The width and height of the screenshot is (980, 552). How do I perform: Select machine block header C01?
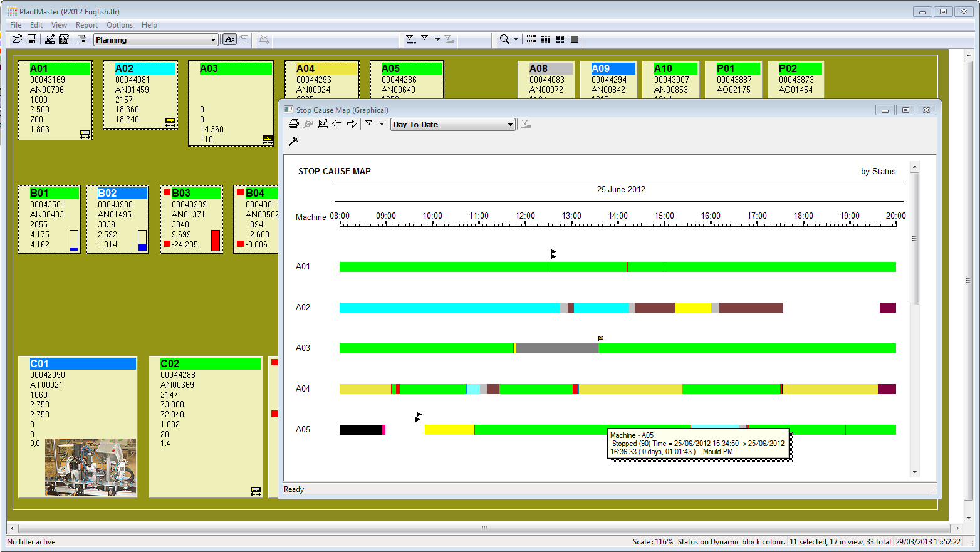point(83,363)
